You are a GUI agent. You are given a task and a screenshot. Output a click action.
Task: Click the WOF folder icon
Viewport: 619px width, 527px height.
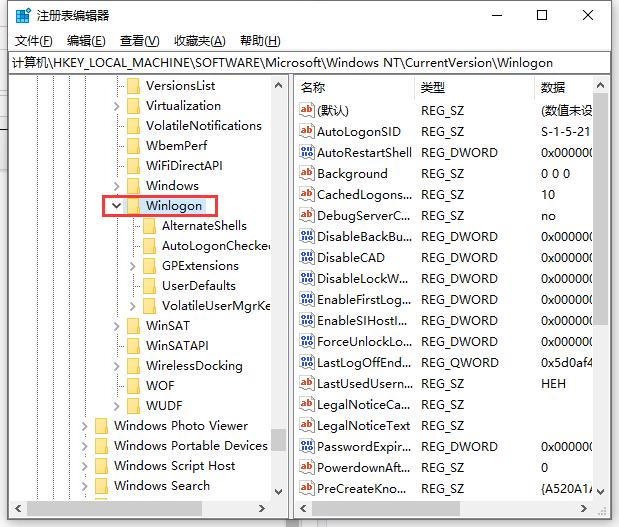pyautogui.click(x=133, y=386)
